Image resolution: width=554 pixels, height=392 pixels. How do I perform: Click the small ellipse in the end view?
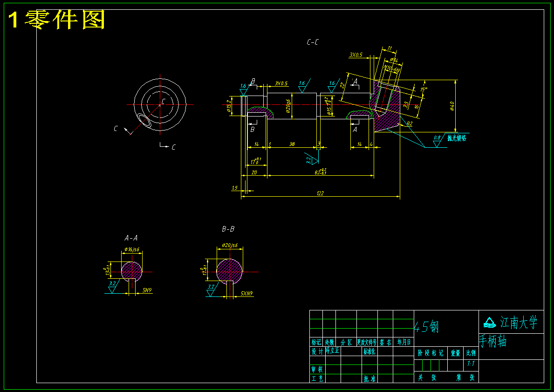pos(144,120)
